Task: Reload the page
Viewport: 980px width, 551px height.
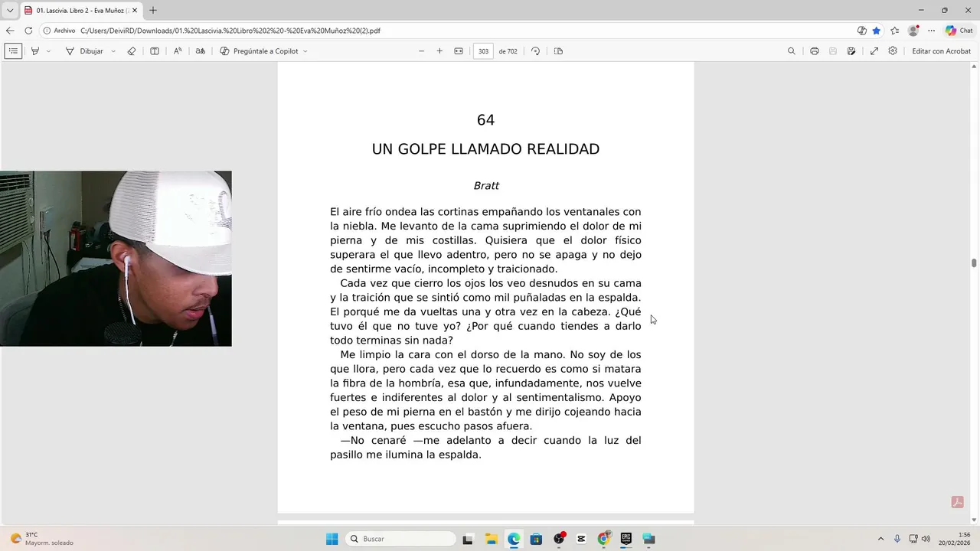Action: [28, 31]
